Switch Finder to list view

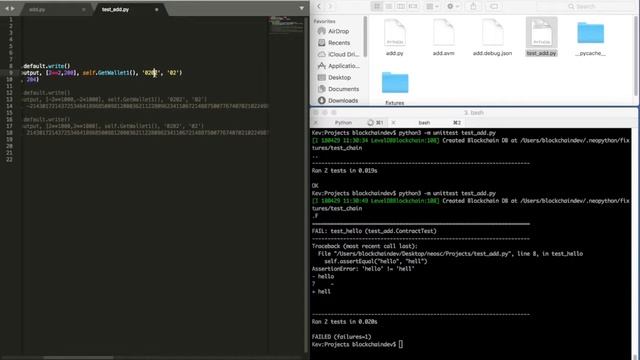pyautogui.click(x=389, y=6)
